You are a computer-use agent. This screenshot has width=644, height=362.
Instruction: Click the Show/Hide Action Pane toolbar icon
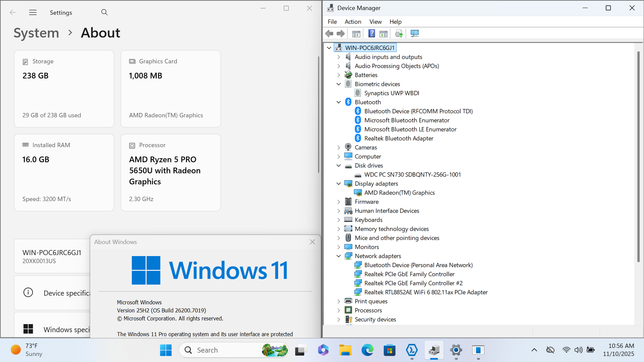[383, 34]
